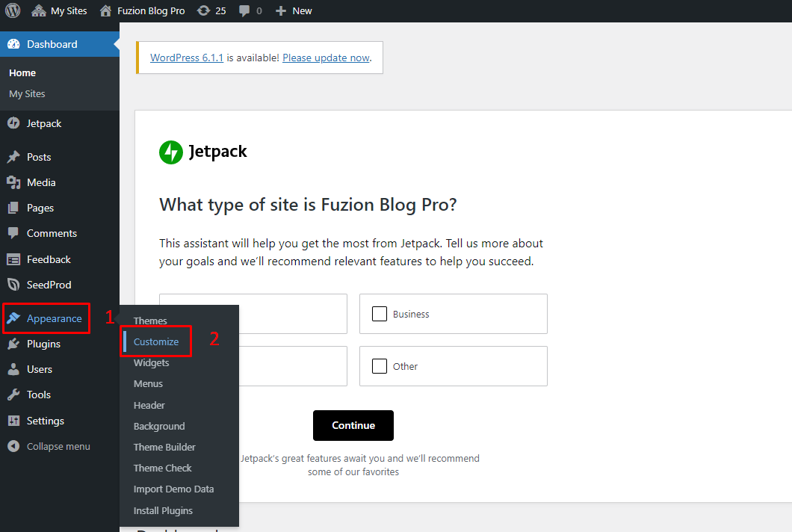The image size is (792, 532).
Task: Click the Jetpack sidebar icon
Action: [x=13, y=123]
